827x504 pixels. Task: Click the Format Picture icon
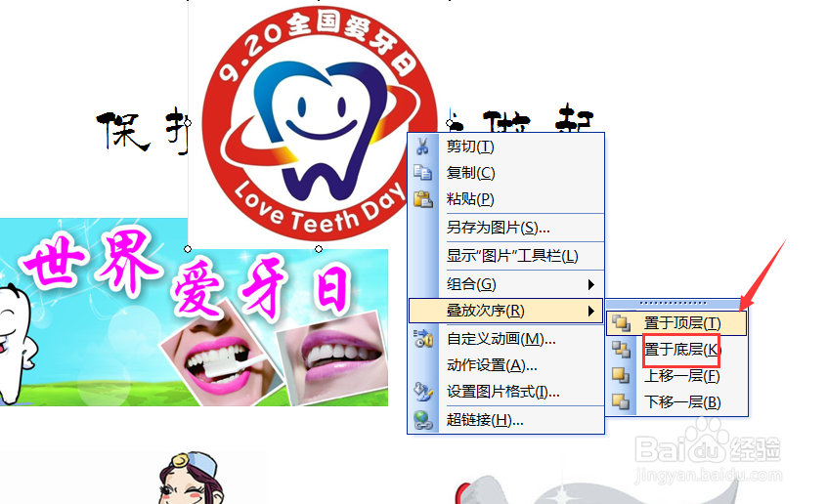click(423, 391)
